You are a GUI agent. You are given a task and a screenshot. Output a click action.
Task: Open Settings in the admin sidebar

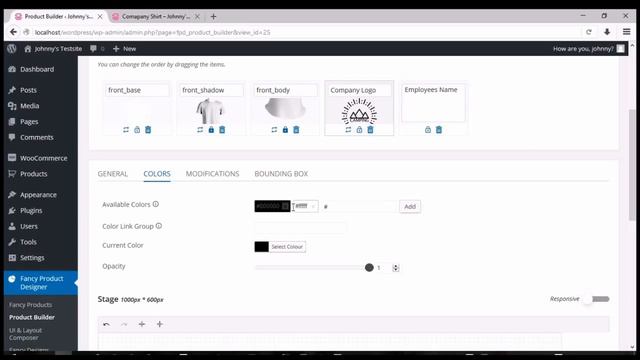coord(32,258)
